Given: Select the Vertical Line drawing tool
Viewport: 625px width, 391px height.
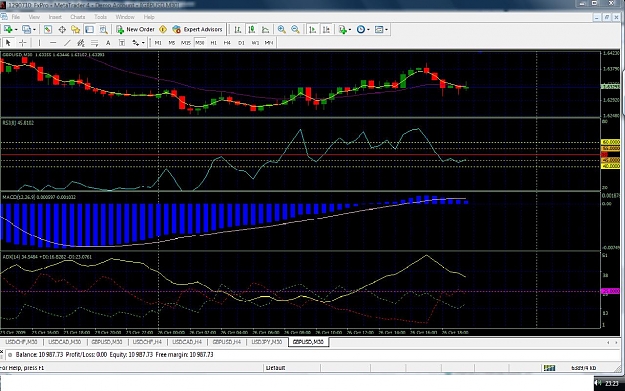Looking at the screenshot, I should [x=39, y=43].
